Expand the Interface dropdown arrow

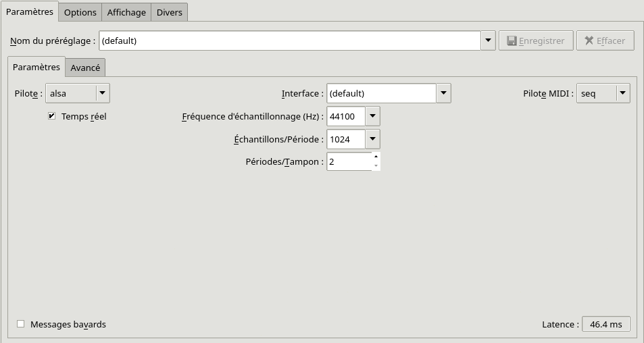click(443, 93)
